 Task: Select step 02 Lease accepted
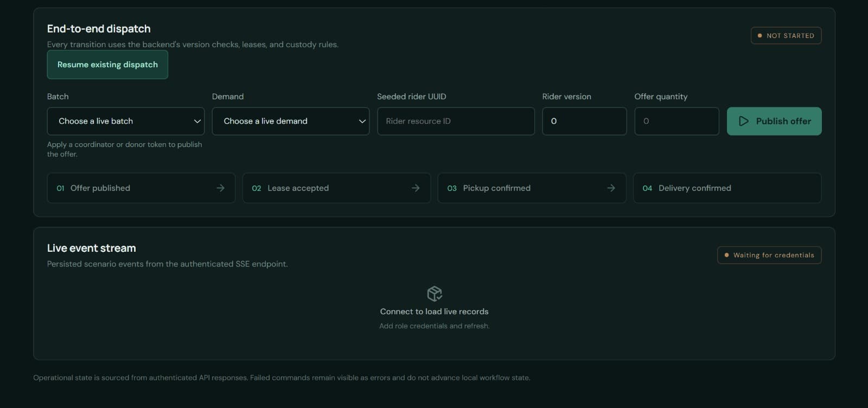336,188
